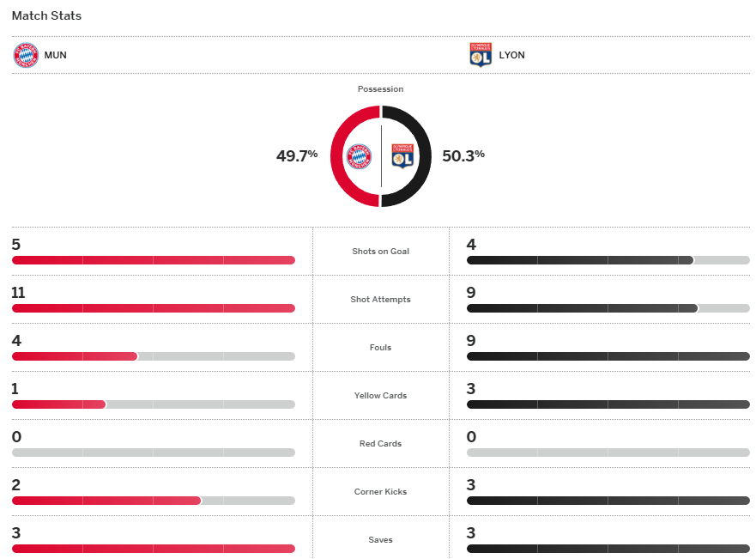Click the Bayern logo inside the possession donut

point(360,156)
